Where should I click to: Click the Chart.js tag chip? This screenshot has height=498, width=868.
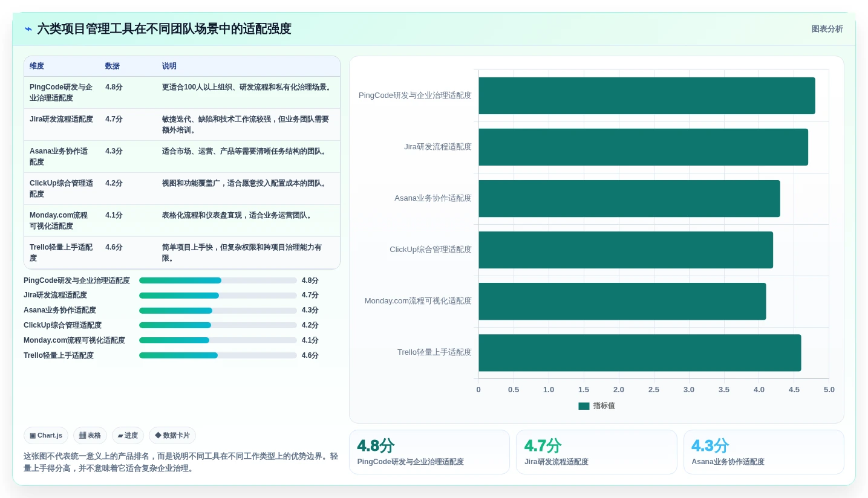tap(46, 436)
